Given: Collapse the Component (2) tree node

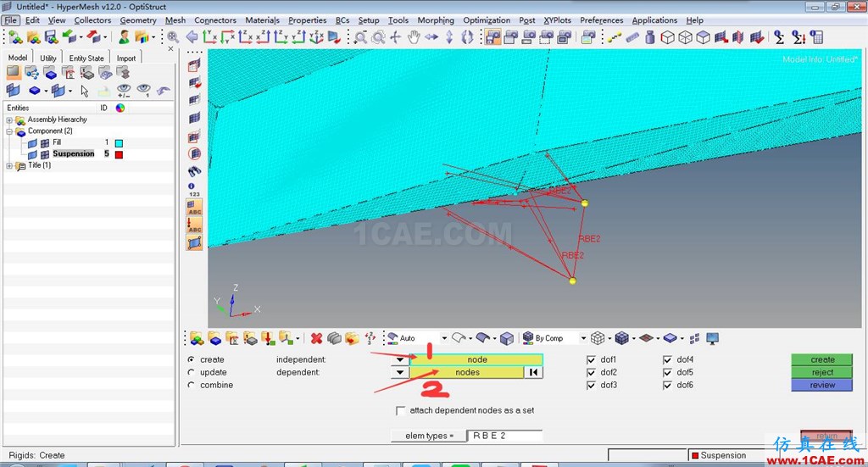Looking at the screenshot, I should [9, 131].
